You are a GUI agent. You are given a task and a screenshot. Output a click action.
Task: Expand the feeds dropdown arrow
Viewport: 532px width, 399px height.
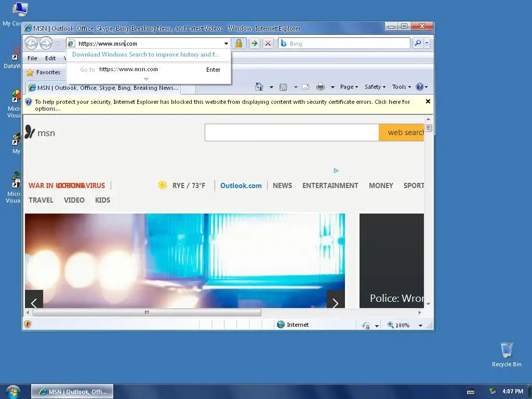[296, 87]
